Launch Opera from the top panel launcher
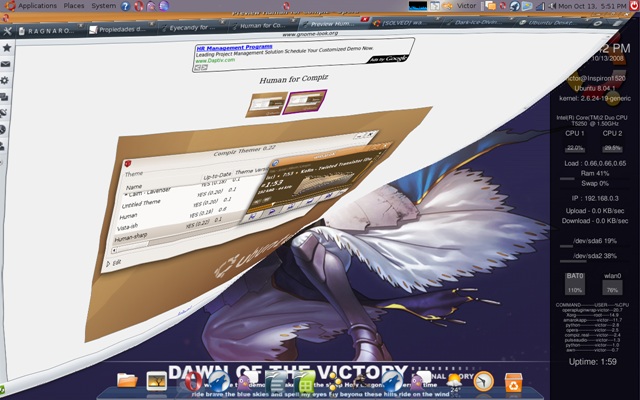 139,6
